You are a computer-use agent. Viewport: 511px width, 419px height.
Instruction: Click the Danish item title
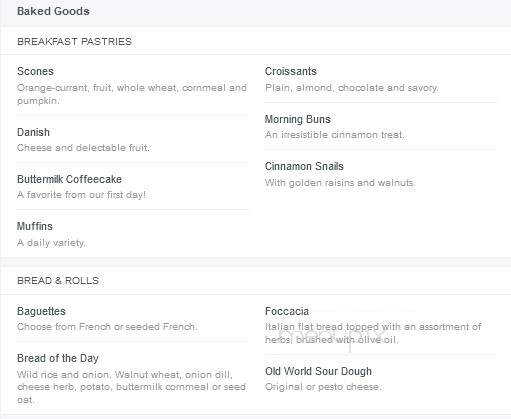pos(33,132)
